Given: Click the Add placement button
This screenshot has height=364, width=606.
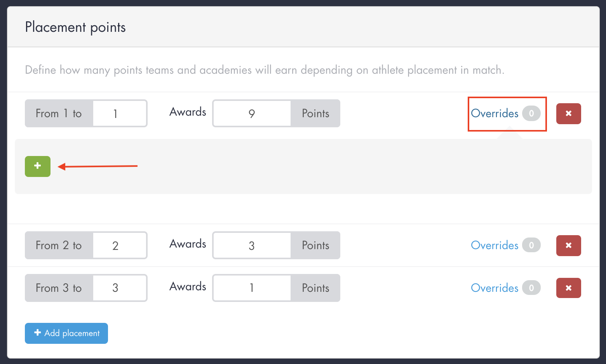Looking at the screenshot, I should tap(66, 333).
